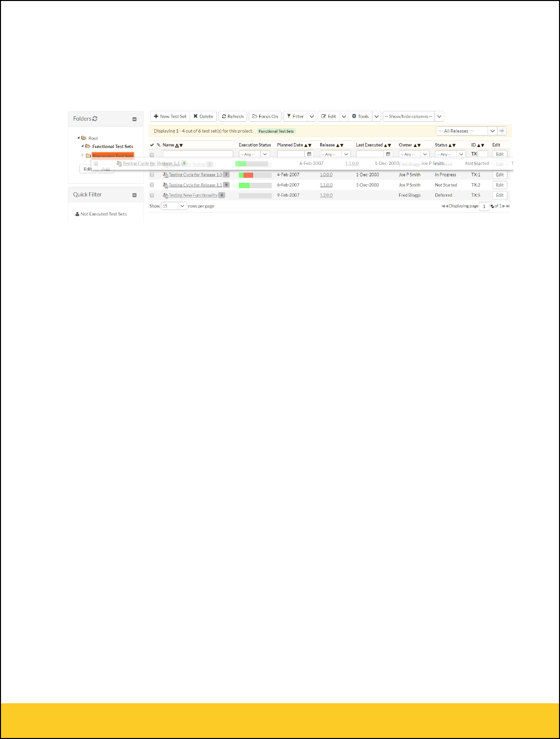The image size is (560, 739).
Task: Click the attachment paperclip column icon
Action: pos(158,145)
